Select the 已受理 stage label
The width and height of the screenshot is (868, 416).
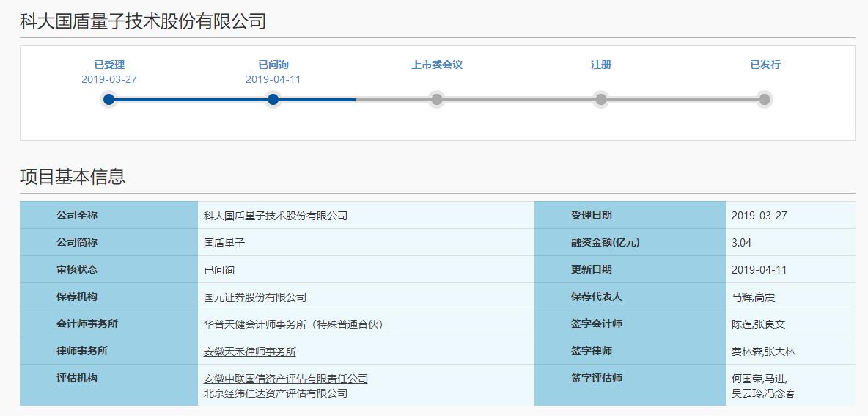[109, 65]
